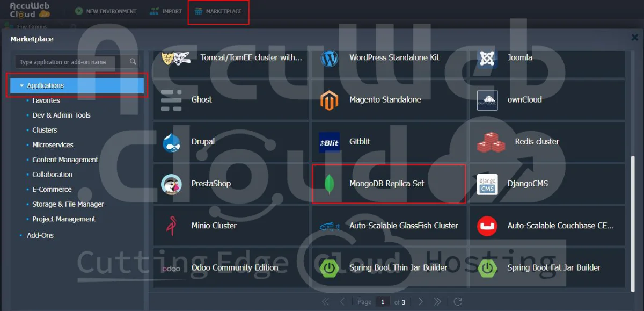Choose the Gitblit logo icon
The image size is (644, 311).
click(329, 142)
